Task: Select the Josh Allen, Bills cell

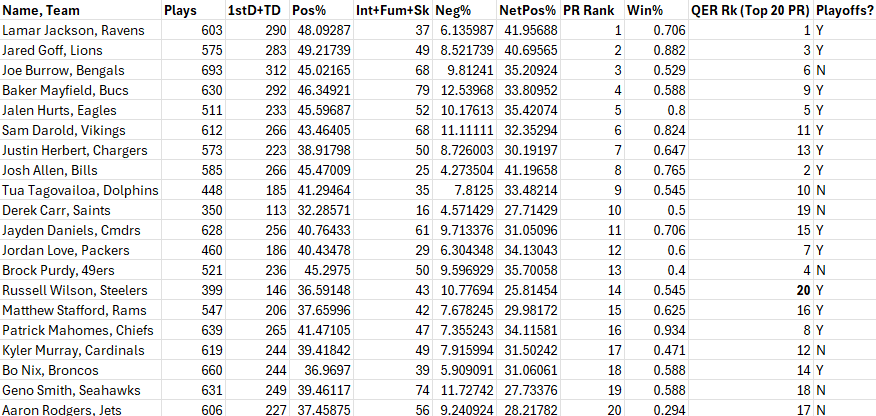Action: [x=81, y=170]
